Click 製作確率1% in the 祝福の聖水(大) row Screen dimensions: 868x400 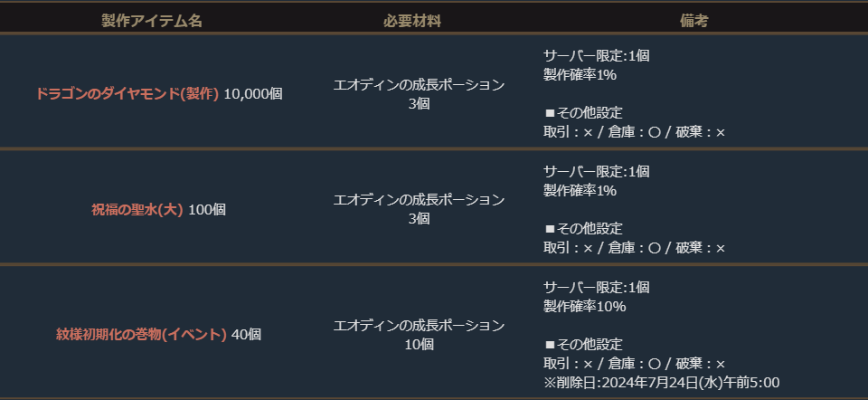(580, 190)
